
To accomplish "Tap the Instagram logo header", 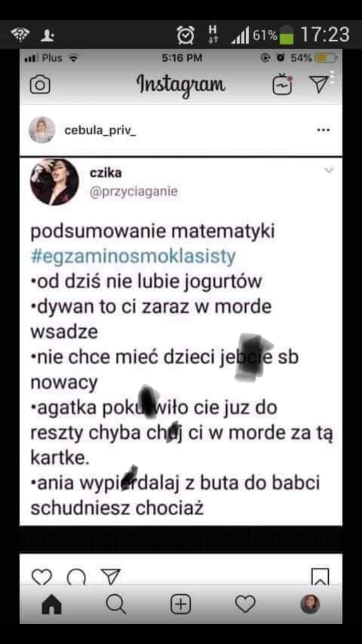I will [x=181, y=85].
